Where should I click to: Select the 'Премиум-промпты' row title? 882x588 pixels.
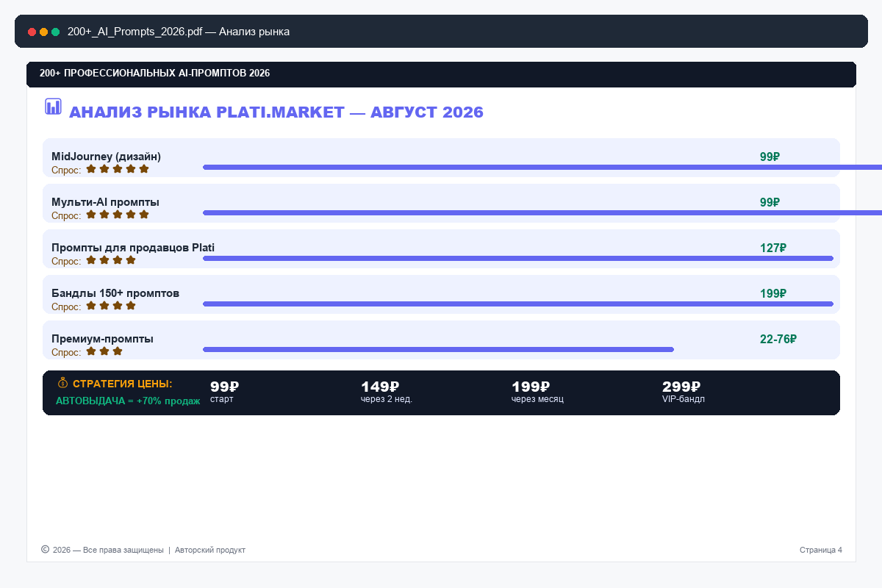(x=102, y=339)
